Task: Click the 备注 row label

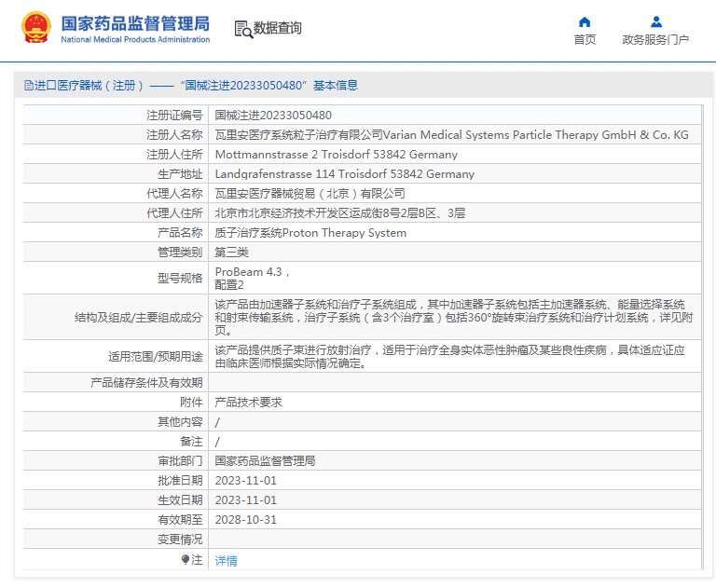Action: pyautogui.click(x=191, y=442)
